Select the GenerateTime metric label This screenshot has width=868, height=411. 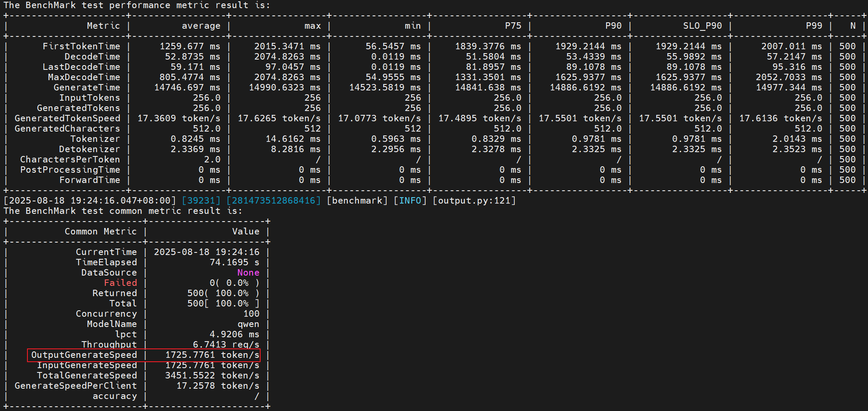pyautogui.click(x=87, y=87)
